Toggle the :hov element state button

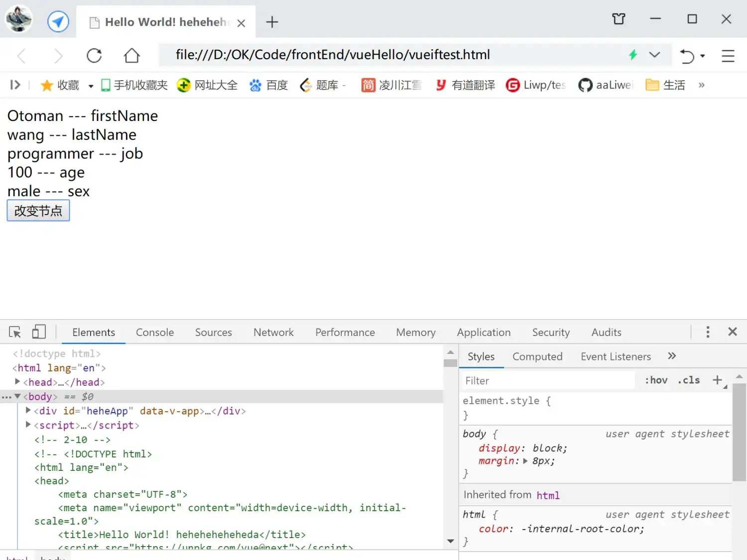tap(656, 380)
